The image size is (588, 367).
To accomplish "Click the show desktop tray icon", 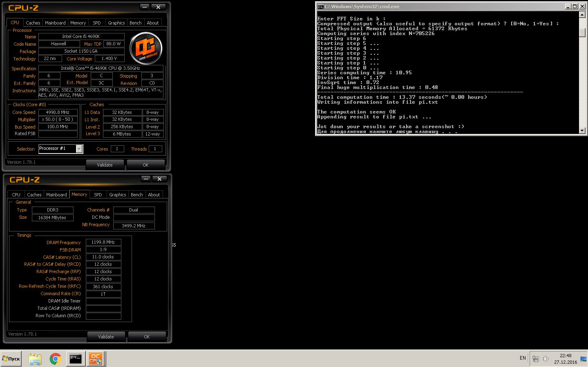I will coord(584,359).
